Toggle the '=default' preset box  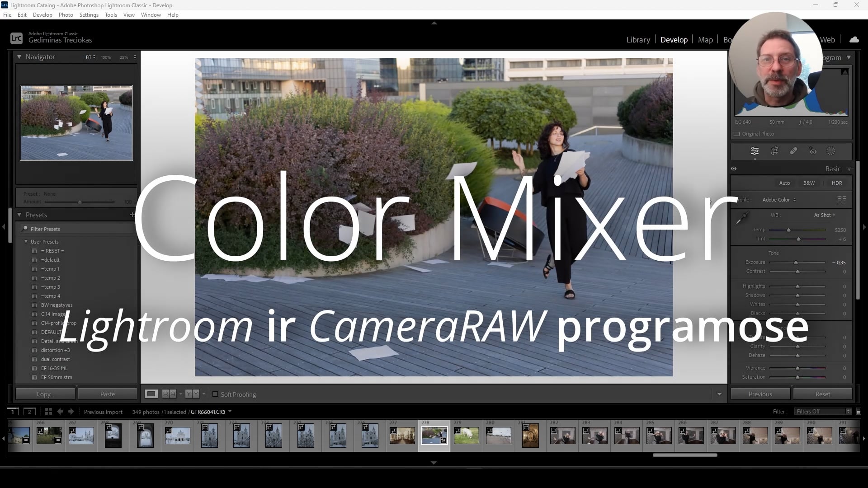34,260
